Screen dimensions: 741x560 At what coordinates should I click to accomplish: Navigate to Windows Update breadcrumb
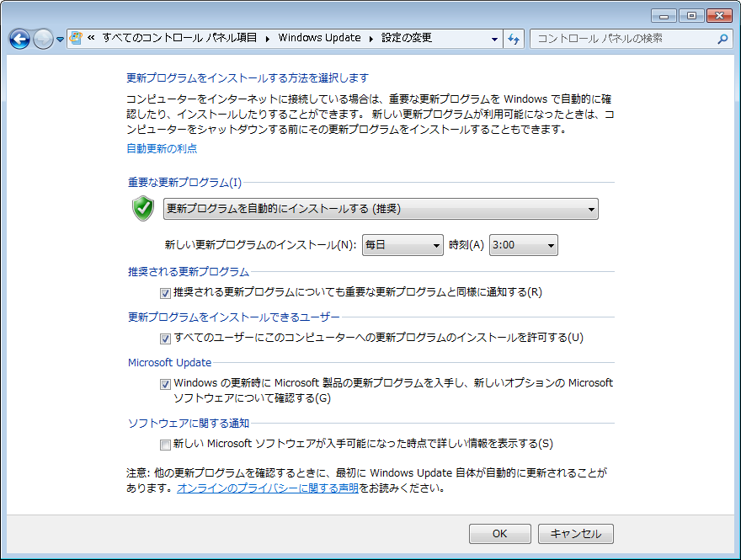319,38
